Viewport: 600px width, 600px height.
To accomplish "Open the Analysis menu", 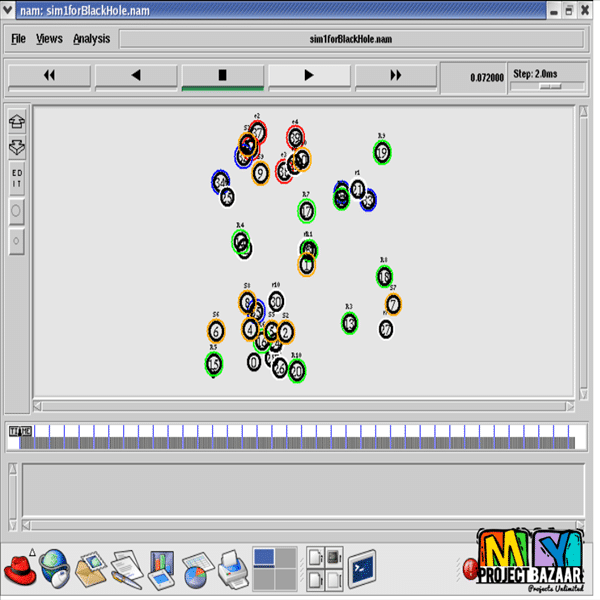I will click(x=91, y=39).
